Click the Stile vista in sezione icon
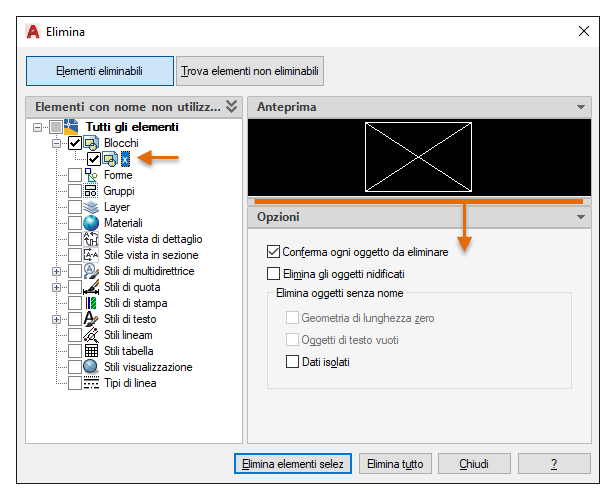The height and width of the screenshot is (501, 609). point(91,255)
